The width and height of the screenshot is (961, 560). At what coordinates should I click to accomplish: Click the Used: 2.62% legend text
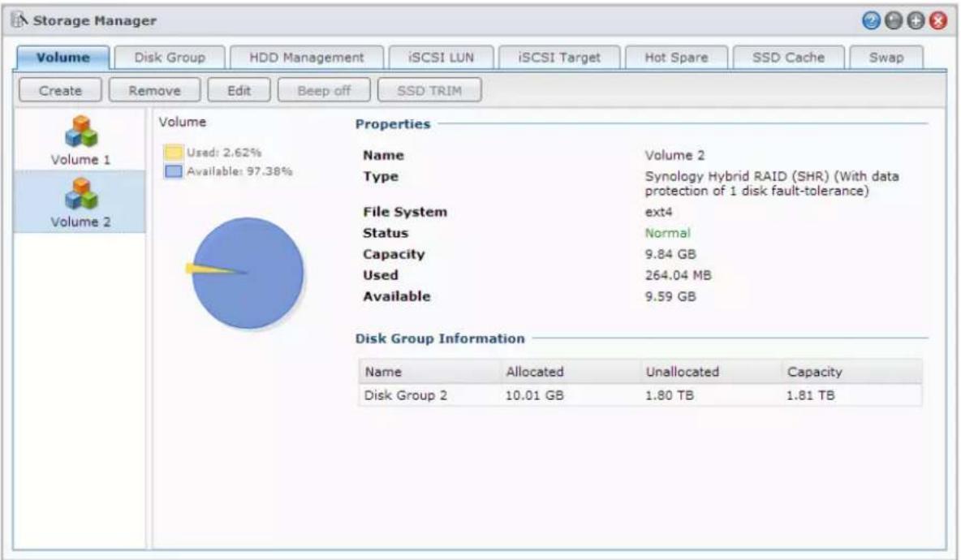click(x=224, y=153)
